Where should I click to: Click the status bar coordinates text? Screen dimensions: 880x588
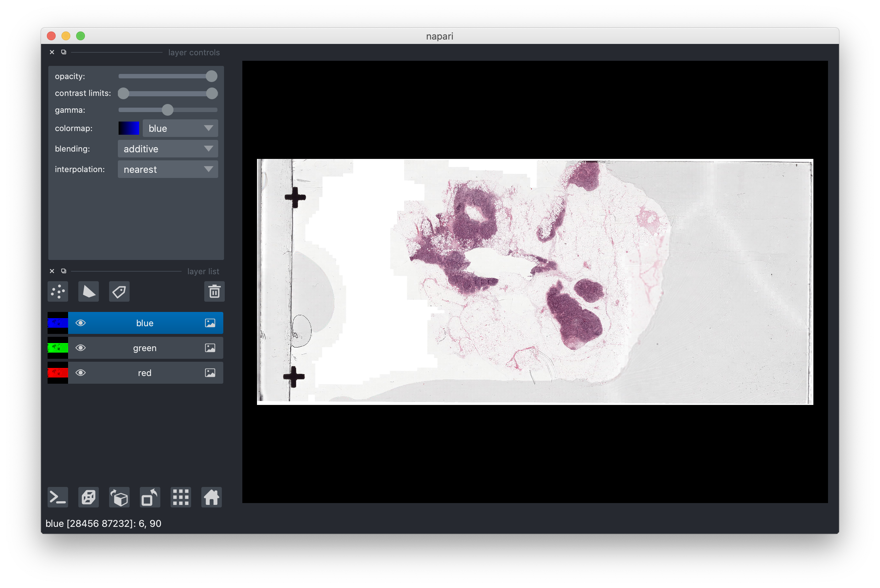point(104,524)
